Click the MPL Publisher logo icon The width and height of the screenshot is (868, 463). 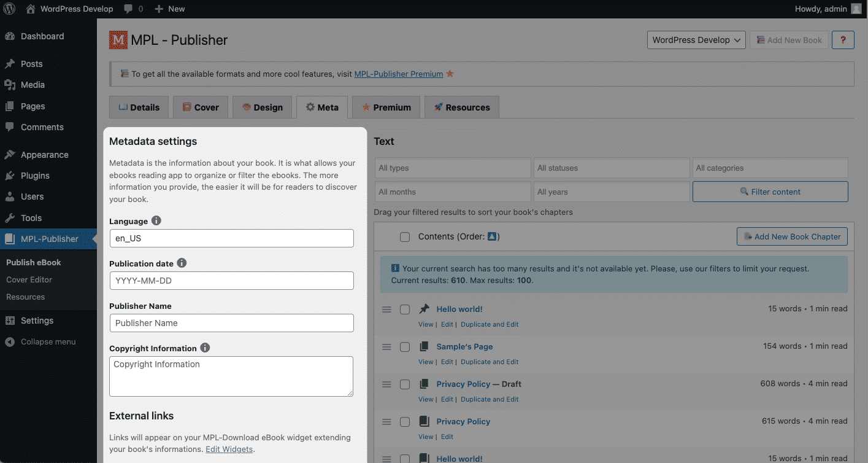pos(118,40)
